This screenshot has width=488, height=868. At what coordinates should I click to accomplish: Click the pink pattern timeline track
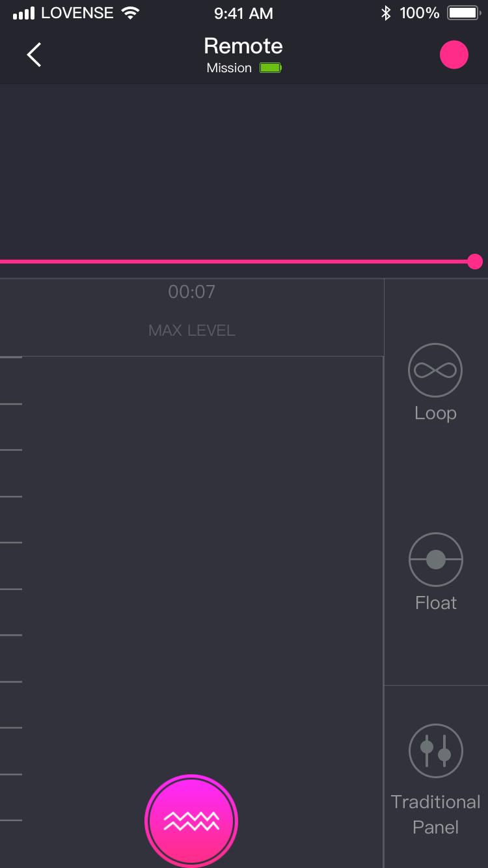[x=234, y=262]
